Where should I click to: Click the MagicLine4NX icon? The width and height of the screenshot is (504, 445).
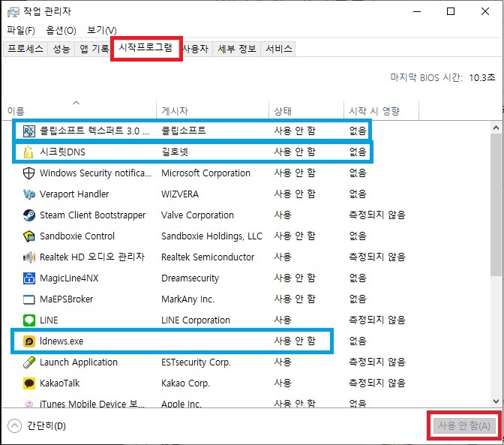(29, 278)
